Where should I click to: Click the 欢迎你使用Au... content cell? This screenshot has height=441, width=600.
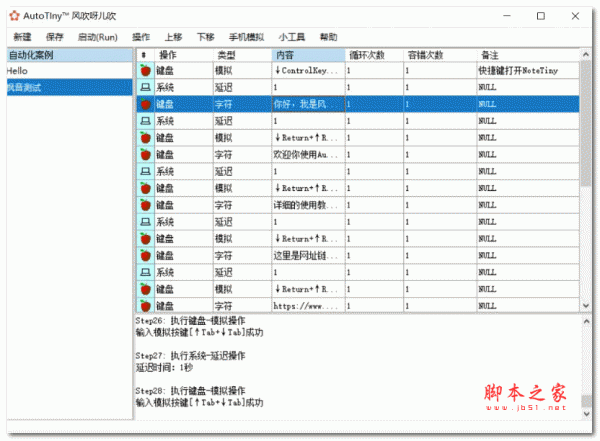click(x=308, y=155)
